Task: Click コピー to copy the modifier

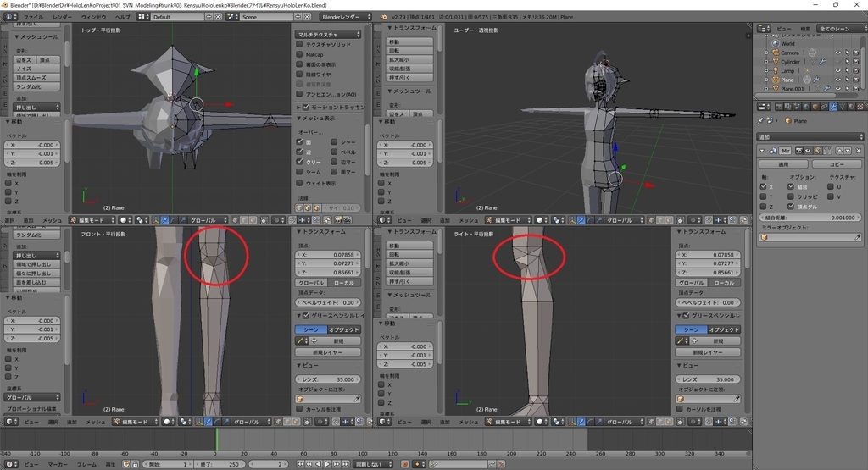Action: (x=837, y=164)
